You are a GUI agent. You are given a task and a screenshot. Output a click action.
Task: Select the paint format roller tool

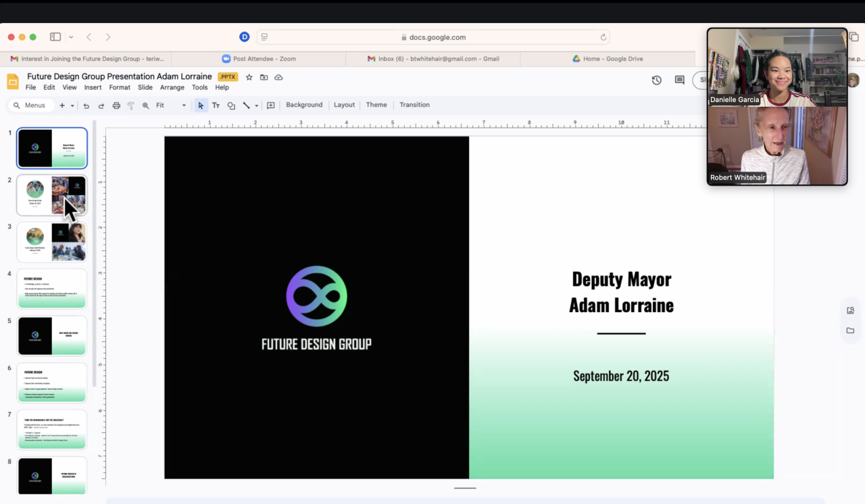pos(131,105)
